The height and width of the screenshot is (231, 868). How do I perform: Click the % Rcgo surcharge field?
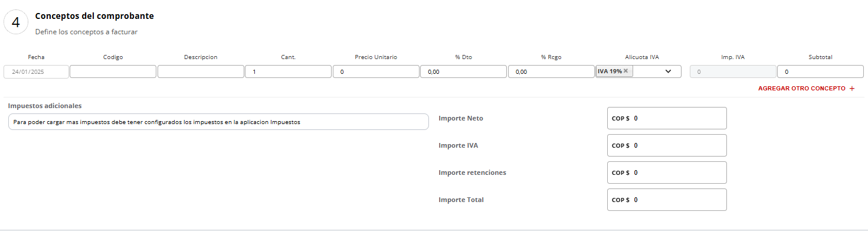pos(551,71)
